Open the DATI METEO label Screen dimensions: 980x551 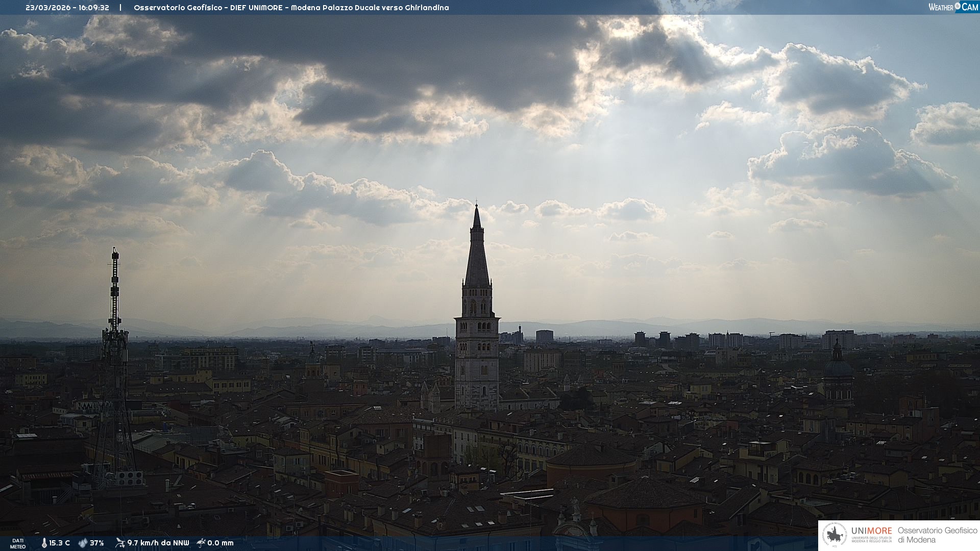[18, 543]
